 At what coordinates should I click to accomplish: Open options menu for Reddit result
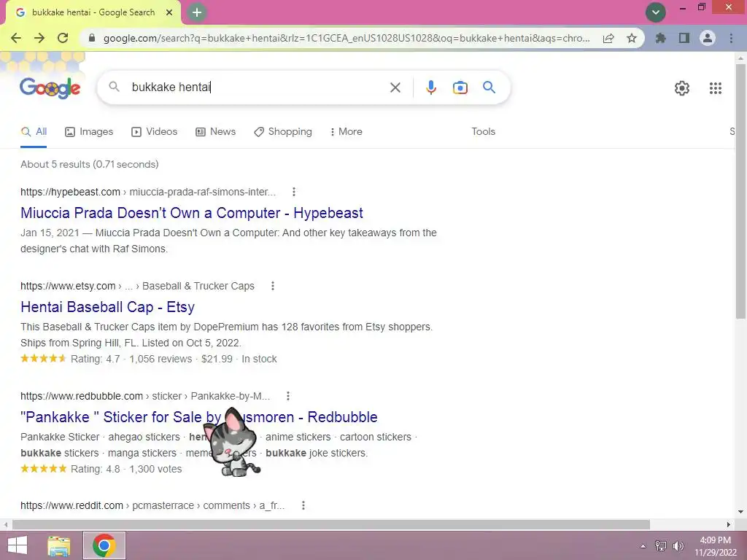point(303,506)
